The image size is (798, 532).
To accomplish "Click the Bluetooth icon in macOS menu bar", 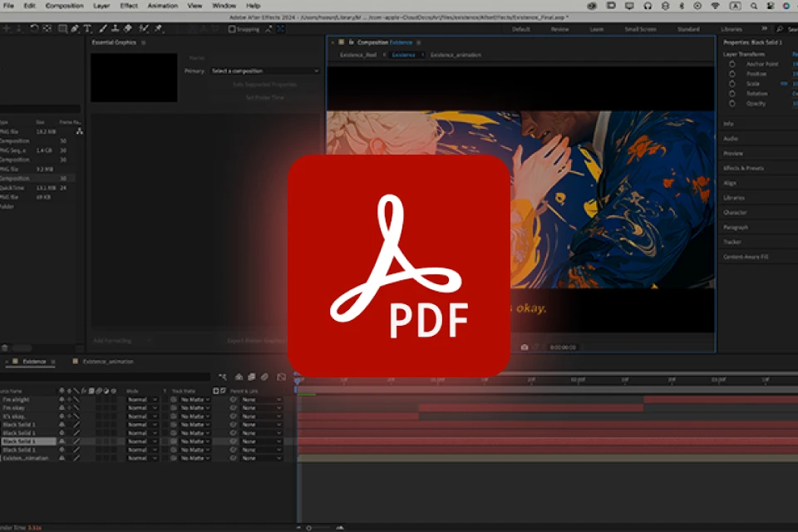I will [x=682, y=6].
